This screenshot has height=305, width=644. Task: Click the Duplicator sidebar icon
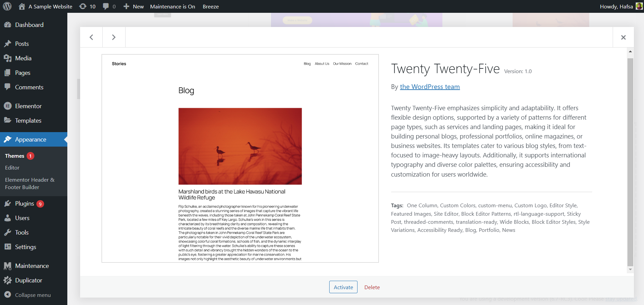tap(8, 280)
